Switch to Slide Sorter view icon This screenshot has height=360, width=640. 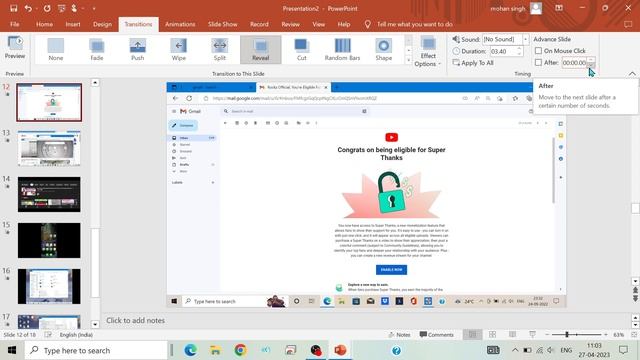[493, 335]
